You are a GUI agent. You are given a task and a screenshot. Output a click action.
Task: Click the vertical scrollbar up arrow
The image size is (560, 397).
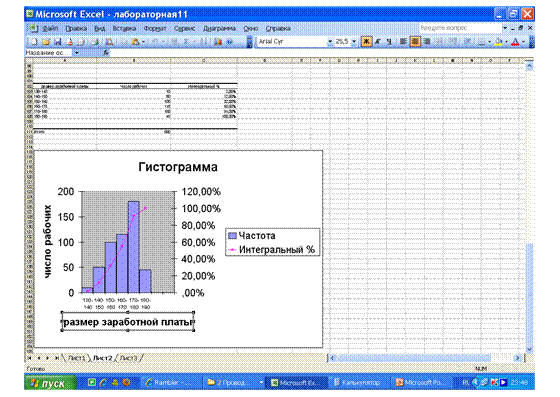(529, 66)
